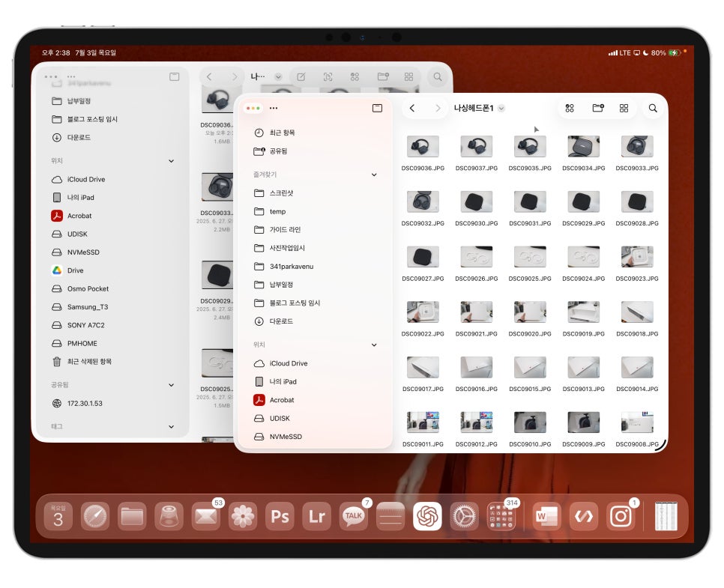
Task: Select Google Drive in background sidebar
Action: [113, 270]
